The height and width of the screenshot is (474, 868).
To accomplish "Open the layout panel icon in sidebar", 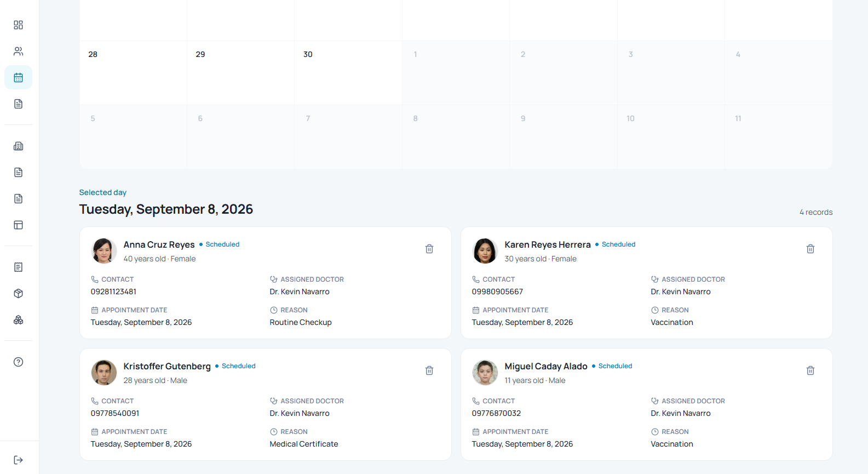I will pos(18,225).
